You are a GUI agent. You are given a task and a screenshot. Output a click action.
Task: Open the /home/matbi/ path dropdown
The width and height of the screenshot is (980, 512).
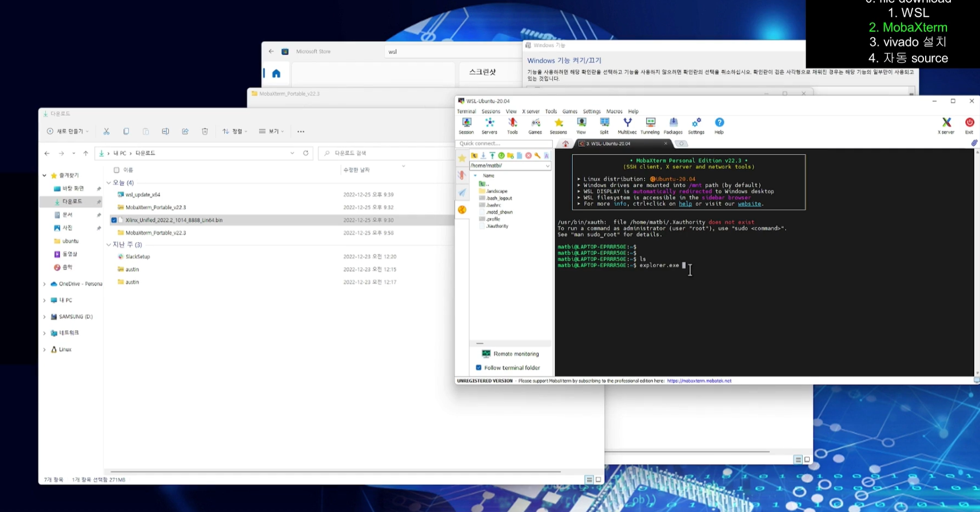click(547, 166)
